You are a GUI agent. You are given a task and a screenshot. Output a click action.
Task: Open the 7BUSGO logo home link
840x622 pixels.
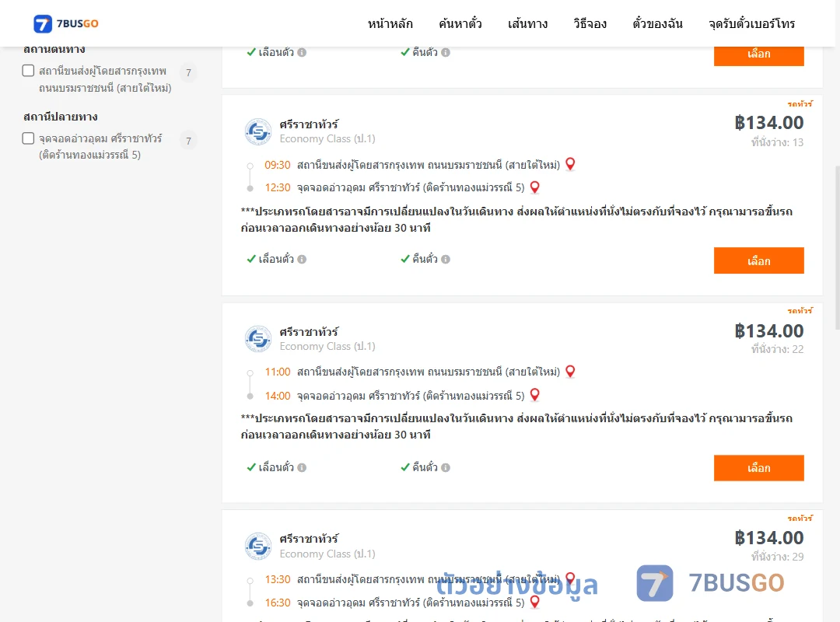point(66,23)
